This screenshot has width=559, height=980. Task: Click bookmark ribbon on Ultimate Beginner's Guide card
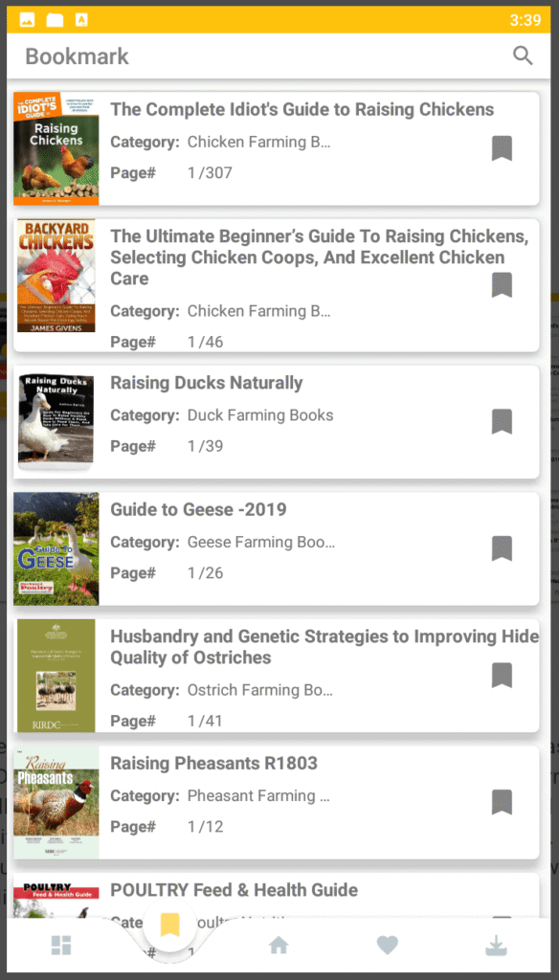click(502, 284)
